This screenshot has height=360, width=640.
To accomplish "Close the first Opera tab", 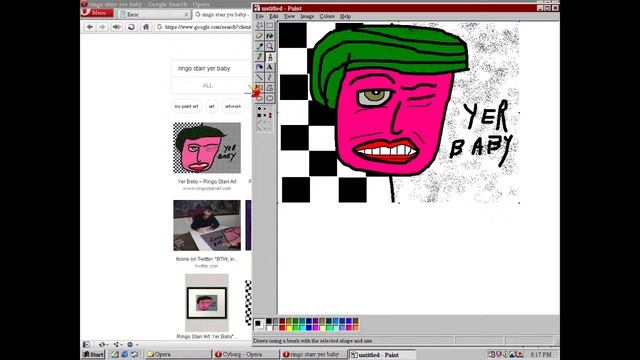I will pos(187,14).
